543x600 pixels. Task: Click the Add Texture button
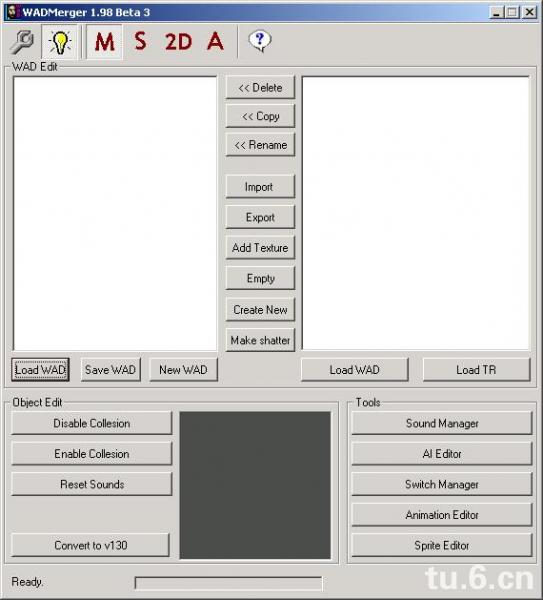pos(260,248)
